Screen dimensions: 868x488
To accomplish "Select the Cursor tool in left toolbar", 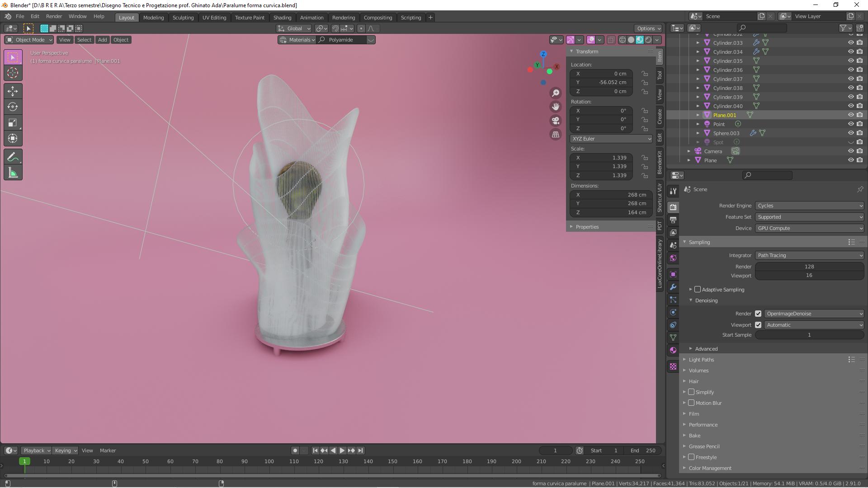I will coord(13,73).
